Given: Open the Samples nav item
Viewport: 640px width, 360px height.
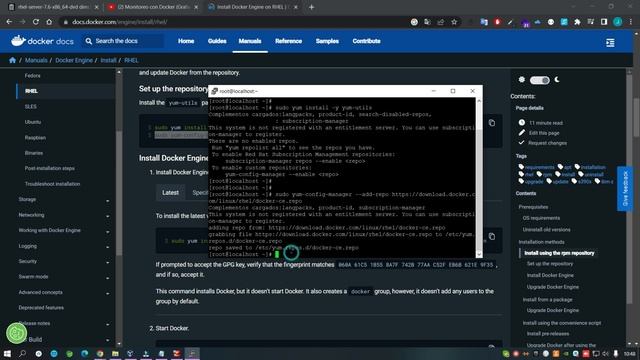Looking at the screenshot, I should [327, 41].
